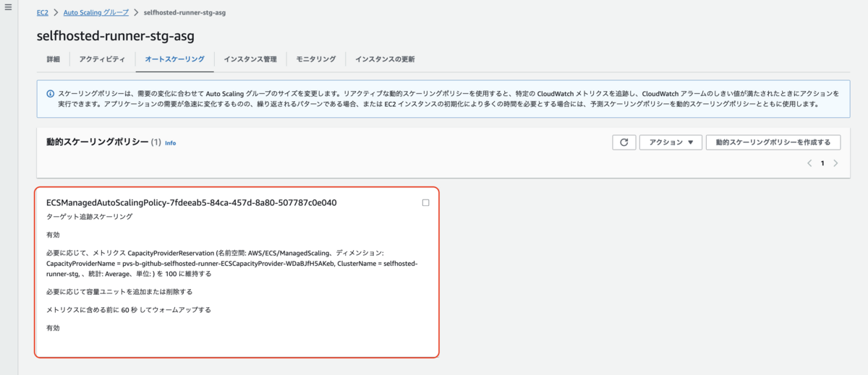Click the 60 秒 warm-up text line
868x375 pixels.
point(128,310)
